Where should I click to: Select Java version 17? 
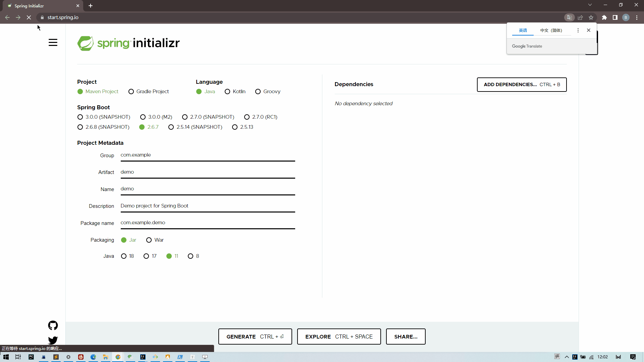[146, 256]
